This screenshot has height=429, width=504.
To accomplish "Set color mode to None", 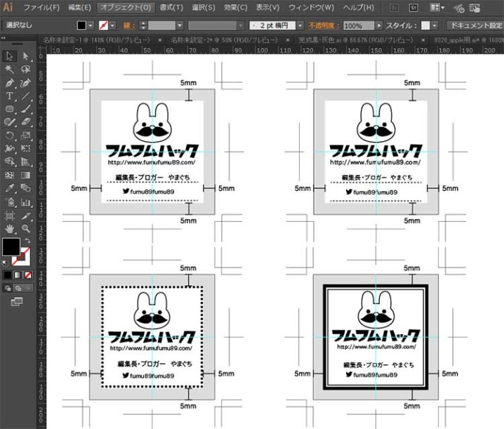I will tap(28, 275).
